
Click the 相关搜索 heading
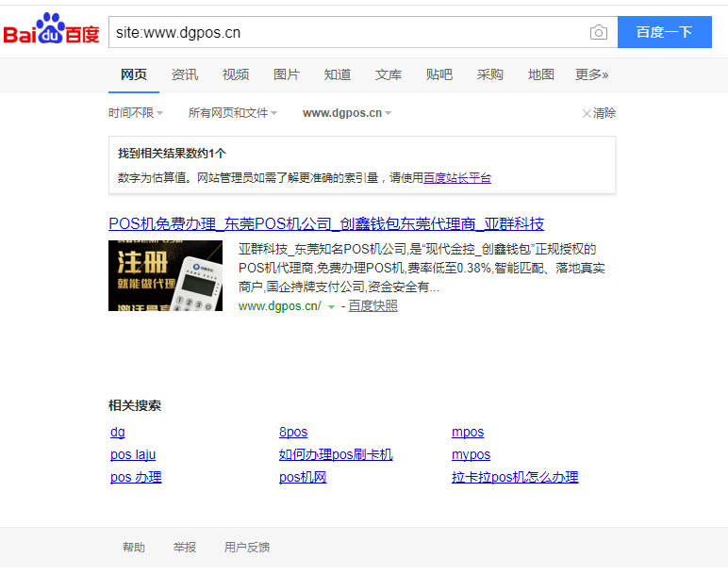click(135, 405)
